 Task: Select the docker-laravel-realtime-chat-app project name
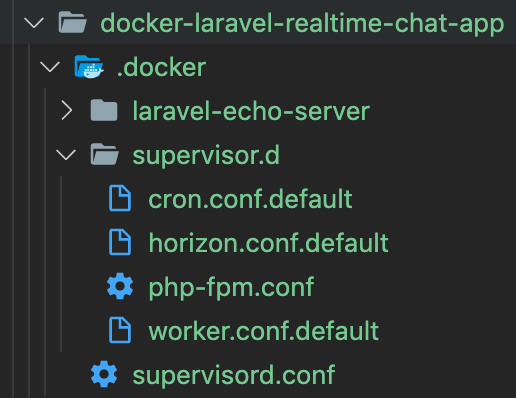[x=302, y=23]
